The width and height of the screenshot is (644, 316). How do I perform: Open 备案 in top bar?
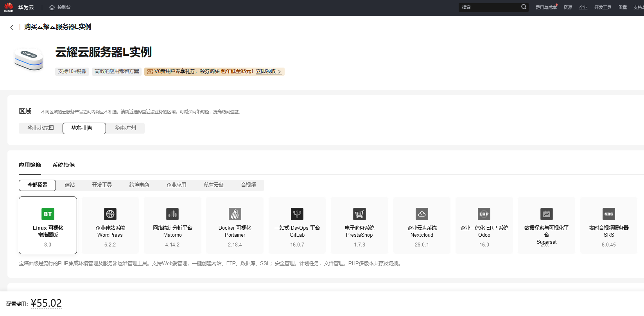pyautogui.click(x=622, y=7)
